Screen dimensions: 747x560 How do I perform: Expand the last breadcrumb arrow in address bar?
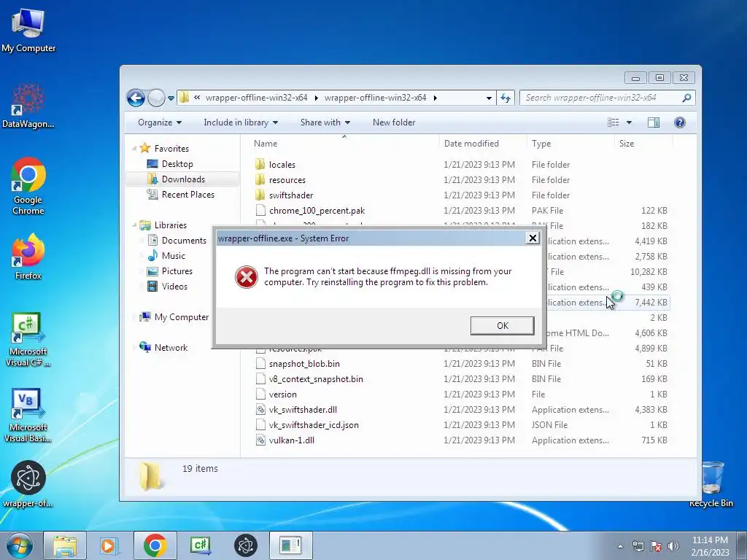[x=435, y=98]
